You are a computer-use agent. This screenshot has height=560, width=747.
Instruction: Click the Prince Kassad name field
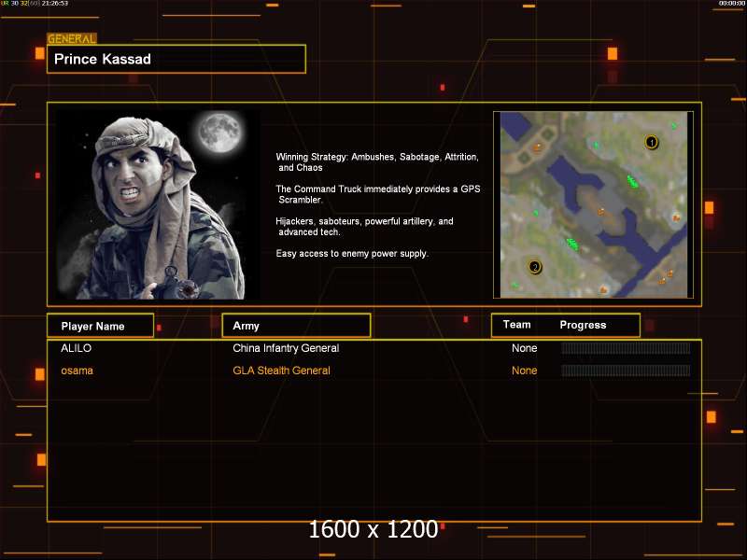pos(176,59)
